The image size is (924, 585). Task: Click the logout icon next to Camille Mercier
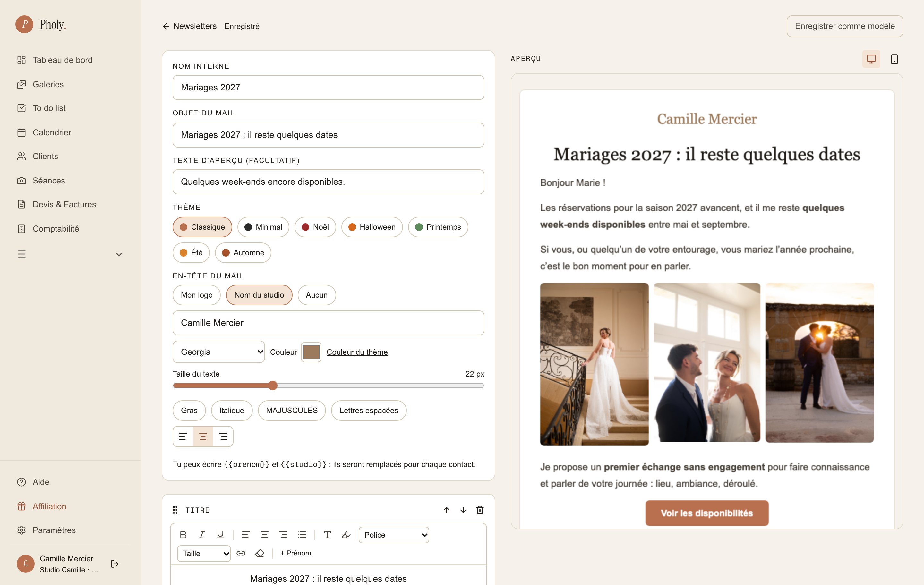click(115, 564)
